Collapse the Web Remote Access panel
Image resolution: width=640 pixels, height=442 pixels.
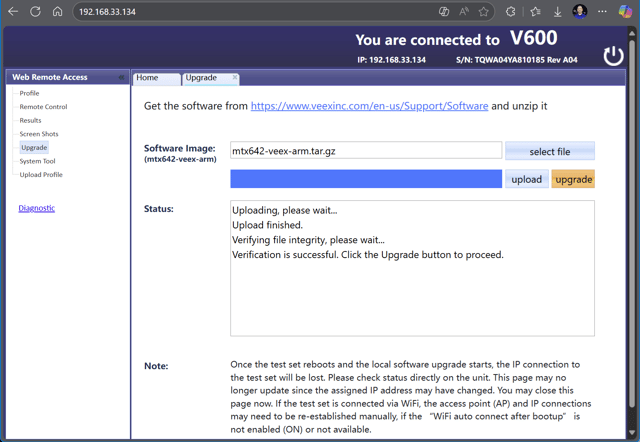point(121,77)
